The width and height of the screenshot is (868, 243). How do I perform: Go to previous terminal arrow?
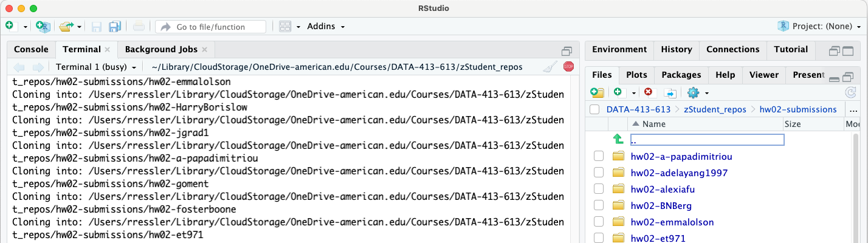pyautogui.click(x=19, y=67)
